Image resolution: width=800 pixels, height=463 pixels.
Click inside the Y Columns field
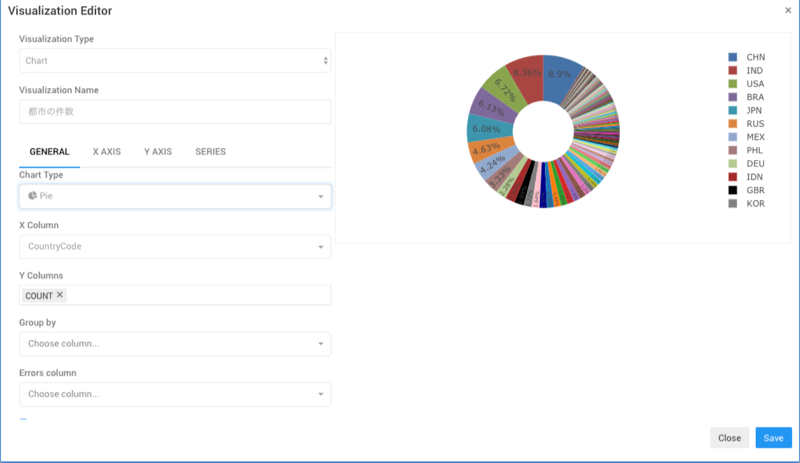[x=175, y=295]
